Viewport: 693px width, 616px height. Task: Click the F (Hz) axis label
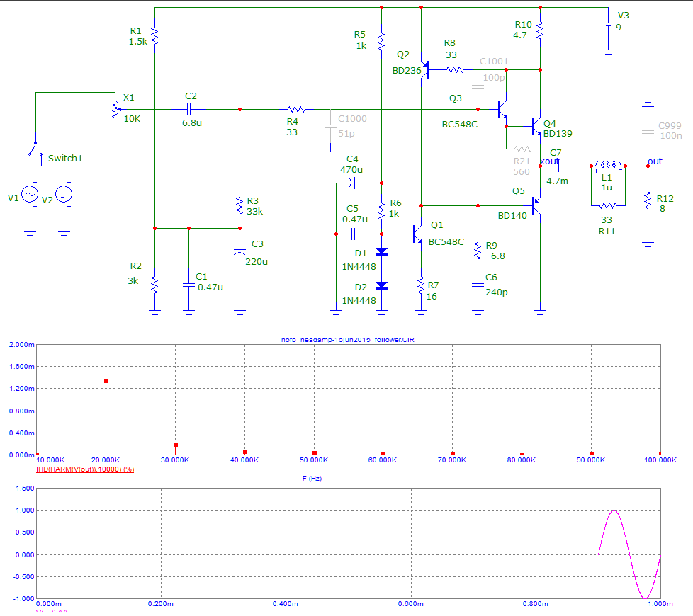[x=312, y=478]
